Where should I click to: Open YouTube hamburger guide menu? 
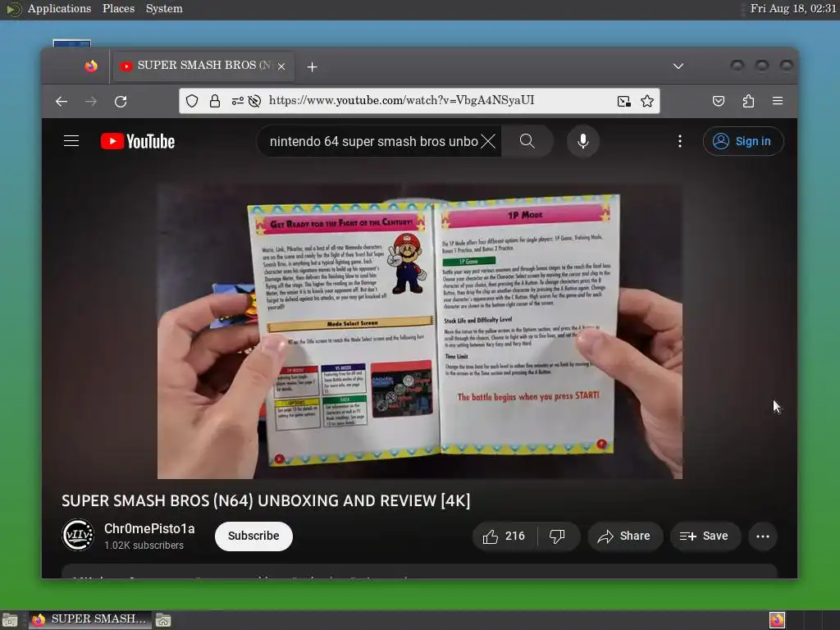click(71, 141)
